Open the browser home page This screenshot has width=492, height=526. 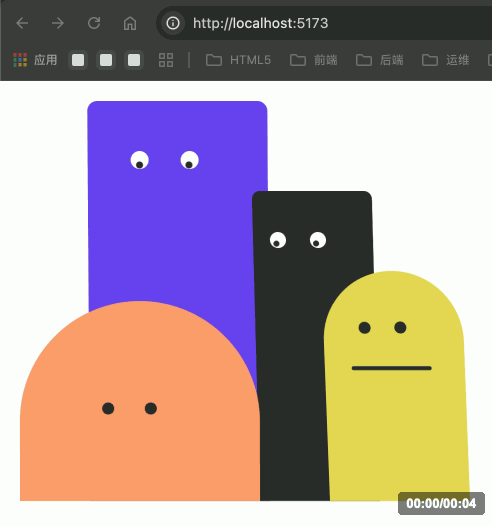(x=130, y=23)
